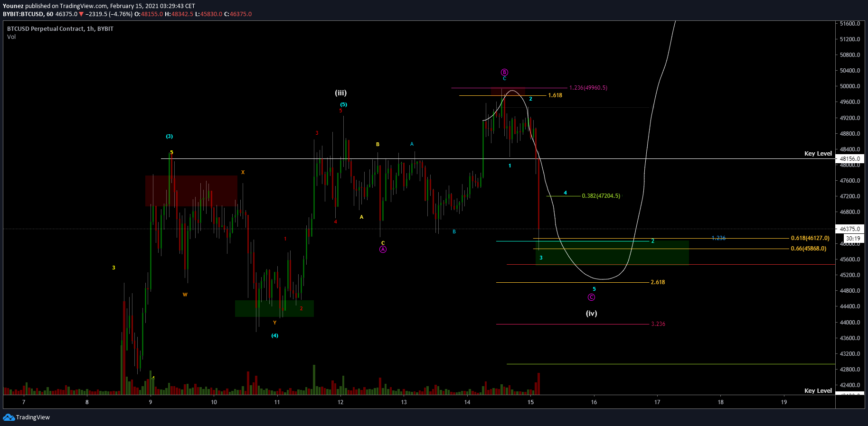This screenshot has width=868, height=426.
Task: Click date 12 on the time axis
Action: [x=340, y=402]
